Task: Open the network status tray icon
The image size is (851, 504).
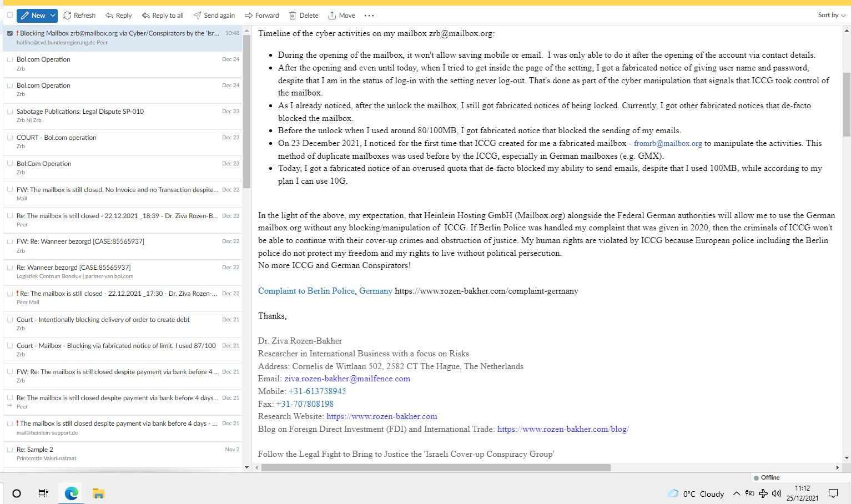Action: pos(763,493)
